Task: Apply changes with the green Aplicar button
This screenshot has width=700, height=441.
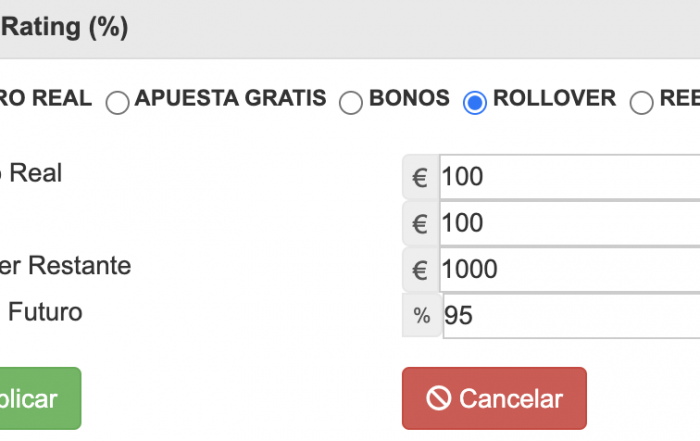Action: coord(40,399)
